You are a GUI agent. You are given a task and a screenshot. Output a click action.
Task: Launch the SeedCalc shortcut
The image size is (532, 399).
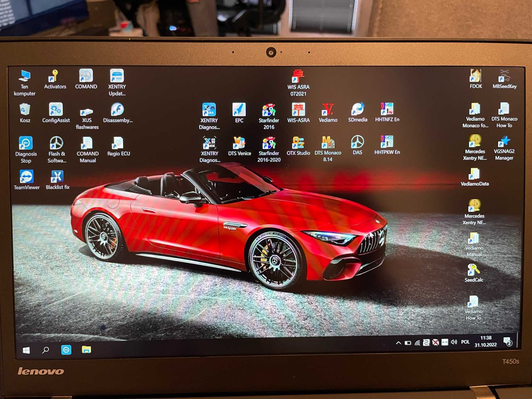(x=474, y=273)
